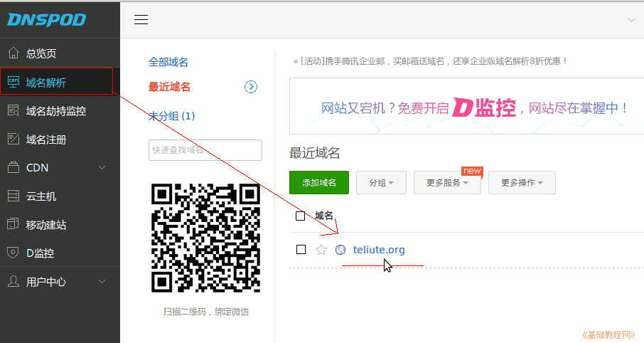Open the 分组 dropdown button
The image size is (644, 343).
(x=381, y=183)
